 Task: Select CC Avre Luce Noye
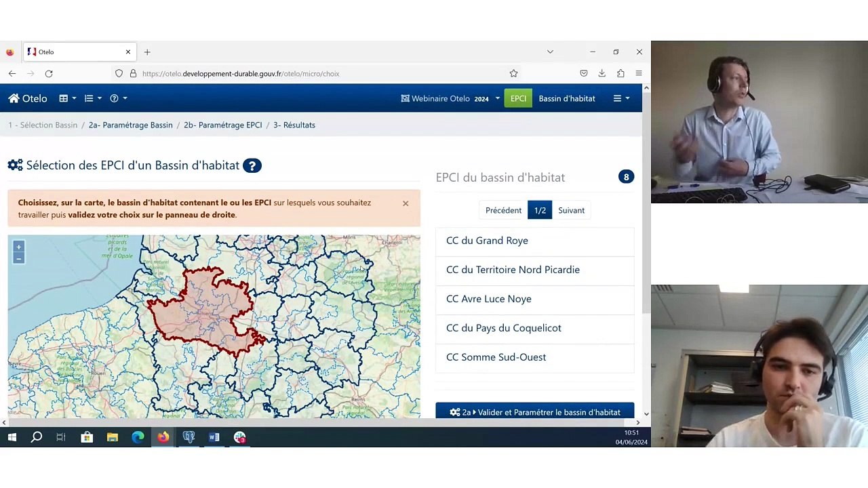pyautogui.click(x=535, y=299)
